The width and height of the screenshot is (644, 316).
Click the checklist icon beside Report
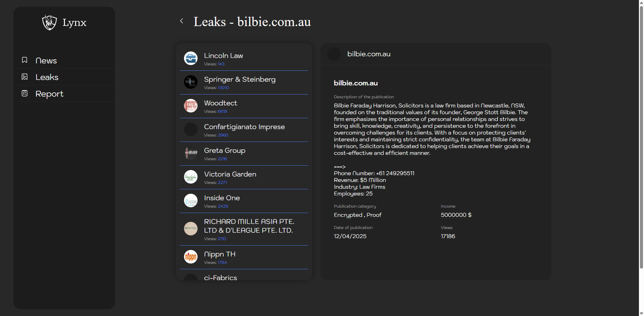point(25,93)
